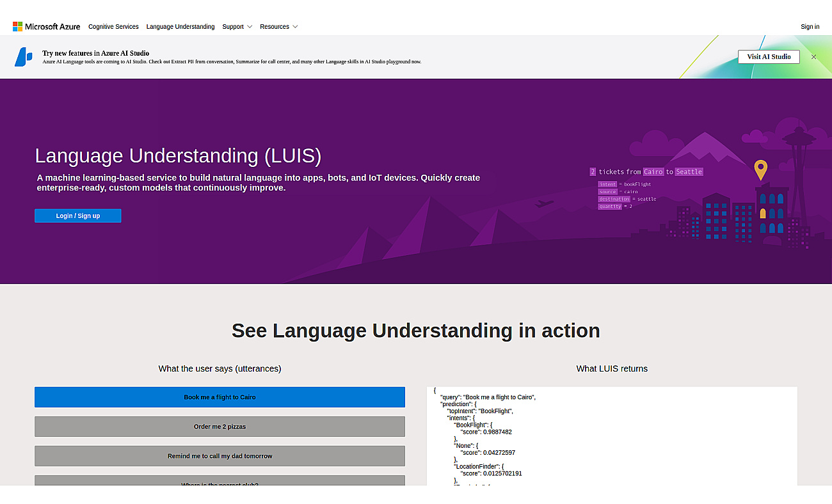Select 'Order me 2 pizzas' utterance
This screenshot has height=504, width=832.
click(x=220, y=427)
